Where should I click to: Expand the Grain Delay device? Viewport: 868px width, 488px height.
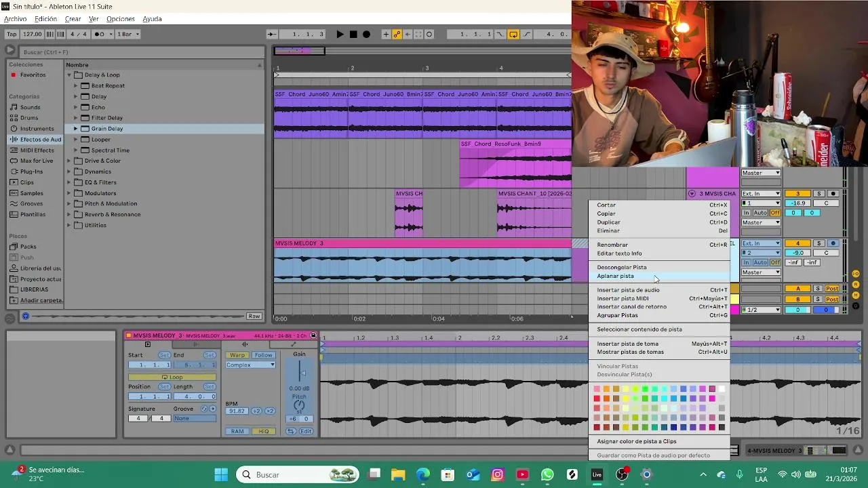76,128
